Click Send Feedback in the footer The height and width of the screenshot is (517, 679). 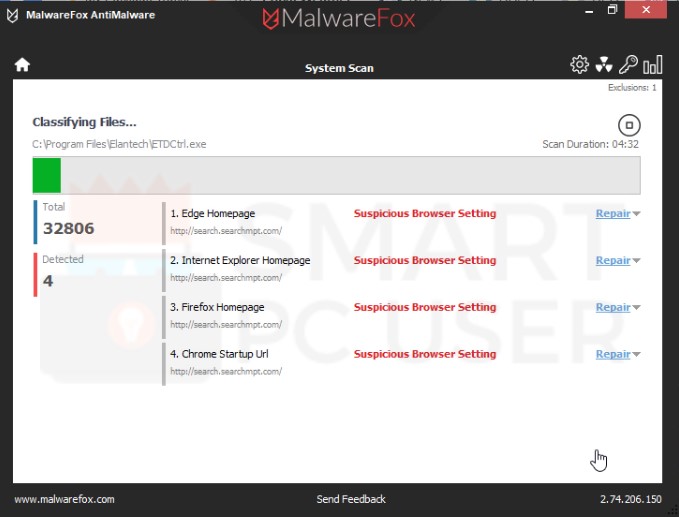pyautogui.click(x=351, y=499)
